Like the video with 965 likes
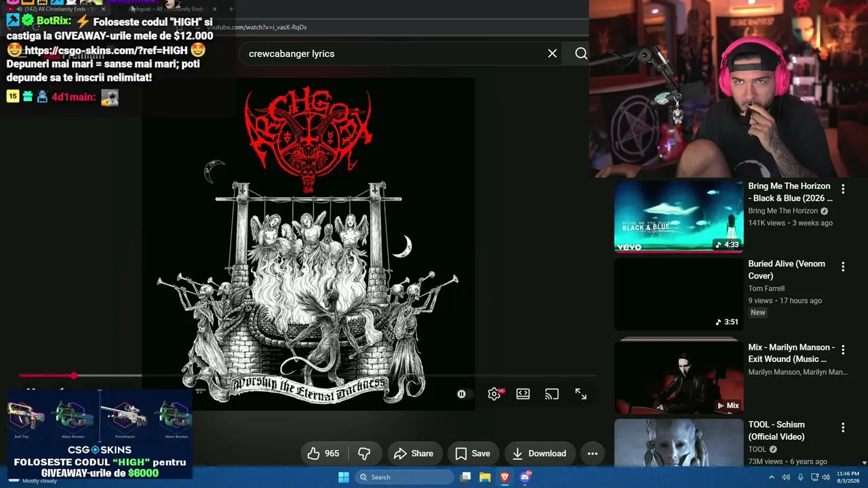868x488 pixels. coord(323,453)
